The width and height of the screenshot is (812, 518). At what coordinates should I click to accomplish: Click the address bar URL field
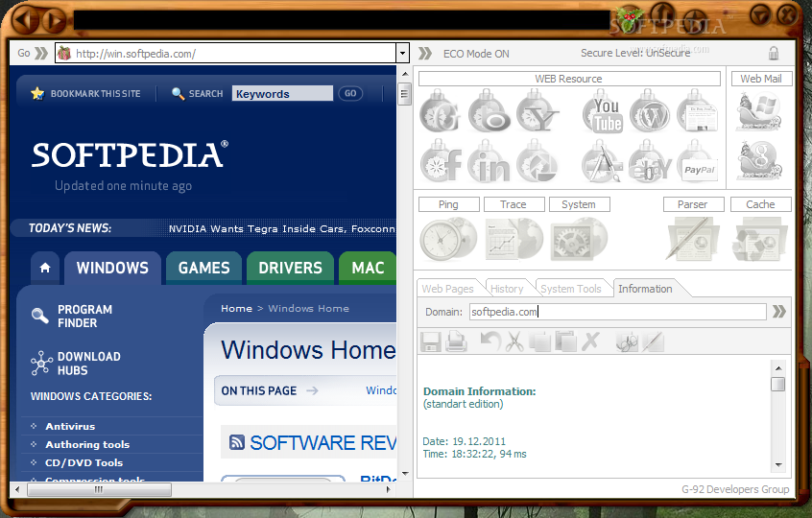pyautogui.click(x=226, y=54)
